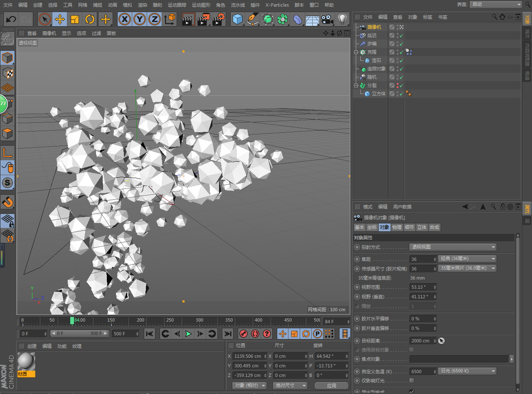Open the 投射方式 dropdown
Screen dimensions: 532x394
[453, 247]
